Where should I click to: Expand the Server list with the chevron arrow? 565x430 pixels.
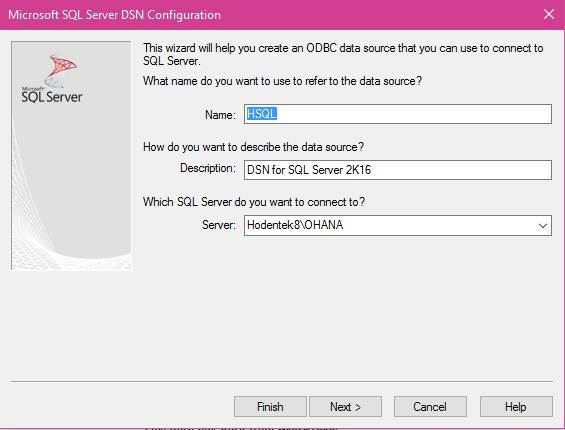[543, 226]
